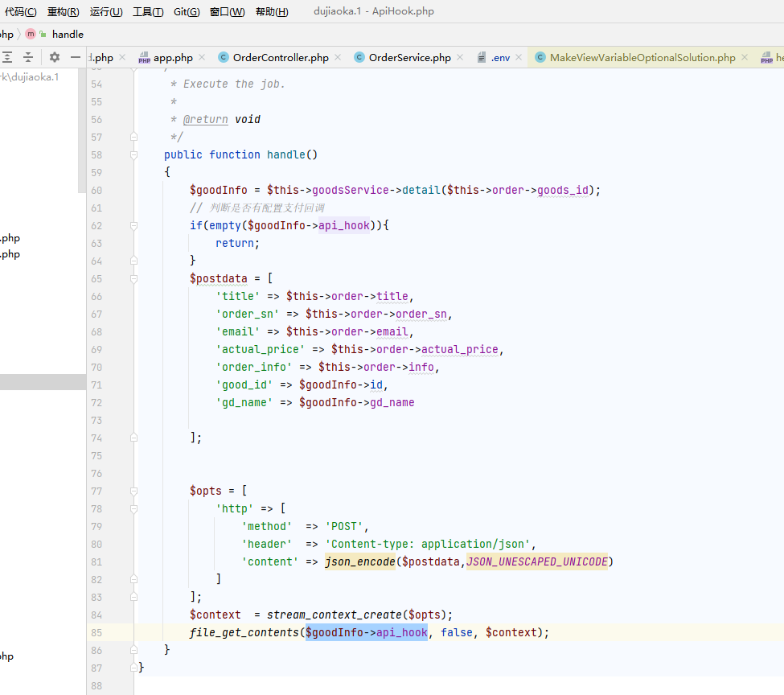784x695 pixels.
Task: Click line number 81 in gutter
Action: click(x=96, y=562)
